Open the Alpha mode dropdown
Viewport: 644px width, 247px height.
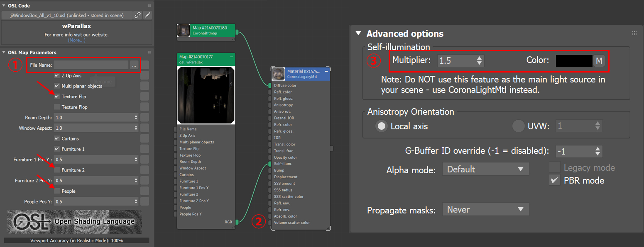tap(485, 169)
